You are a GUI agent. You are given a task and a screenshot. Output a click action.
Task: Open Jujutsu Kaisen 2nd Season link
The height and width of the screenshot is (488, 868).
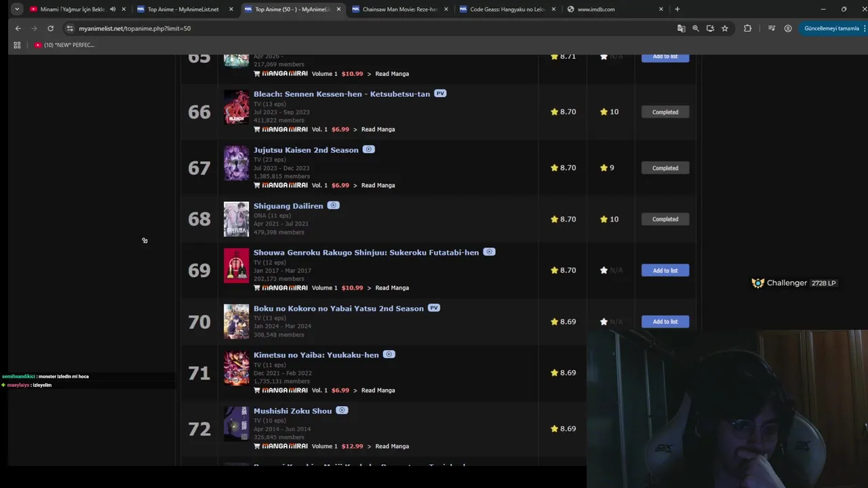click(306, 150)
